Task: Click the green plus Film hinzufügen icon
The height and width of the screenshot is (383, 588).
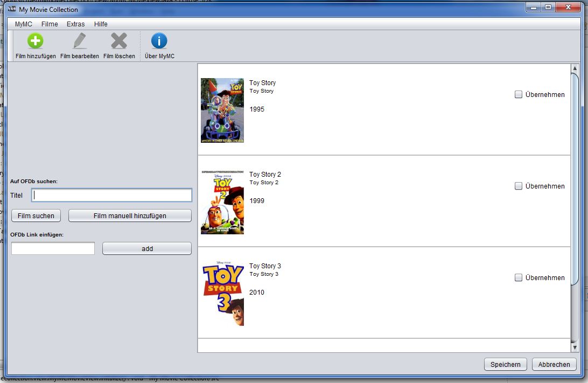Action: point(35,41)
